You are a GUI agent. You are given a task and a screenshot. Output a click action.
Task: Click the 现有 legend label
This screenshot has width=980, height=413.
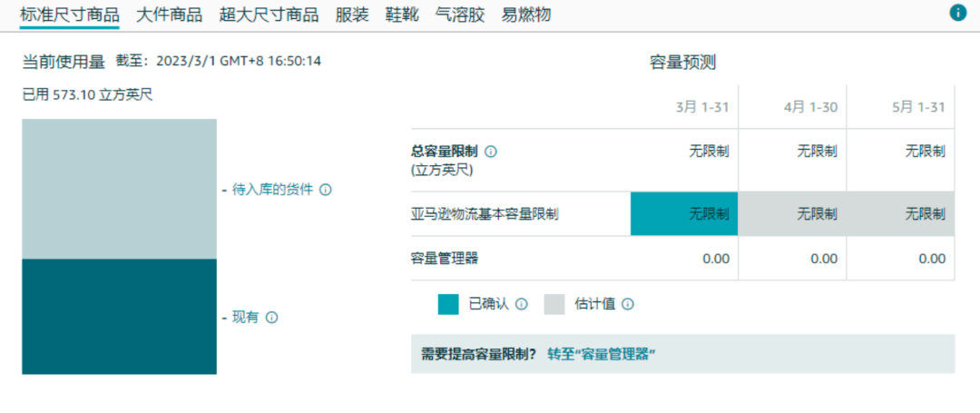tap(245, 318)
